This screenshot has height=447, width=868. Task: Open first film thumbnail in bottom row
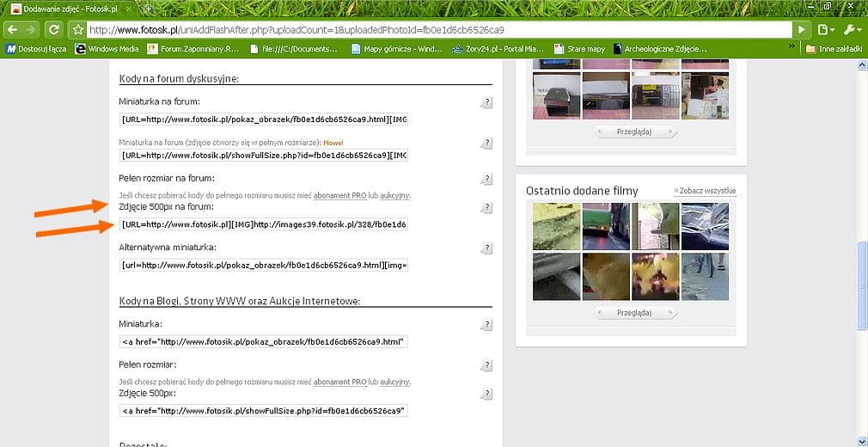[556, 277]
